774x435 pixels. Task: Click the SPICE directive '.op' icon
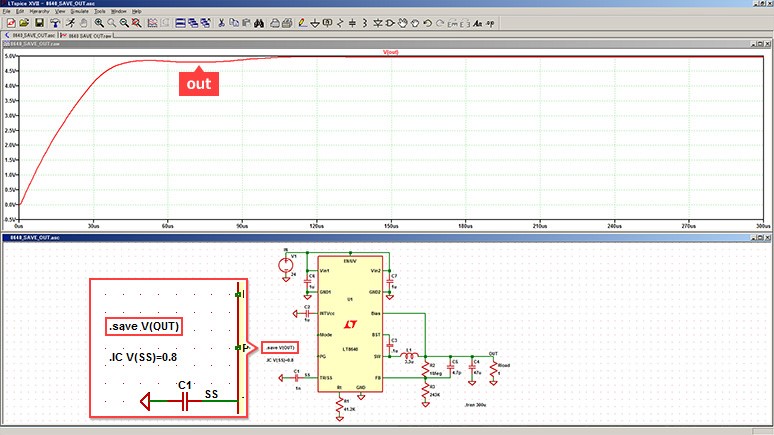[491, 22]
